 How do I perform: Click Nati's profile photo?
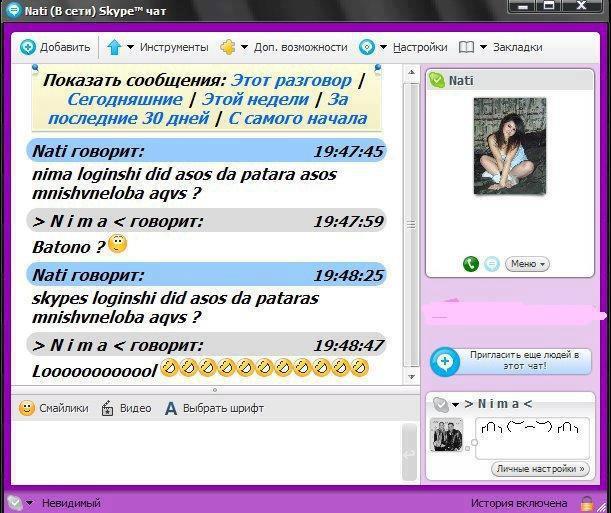point(510,146)
